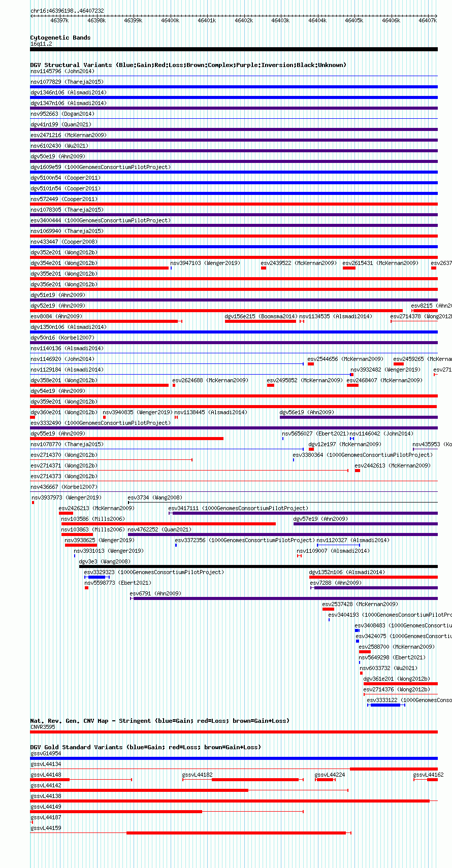Click nsv952663 (Dogan2014) label
452x868 pixels.
[x=62, y=114]
